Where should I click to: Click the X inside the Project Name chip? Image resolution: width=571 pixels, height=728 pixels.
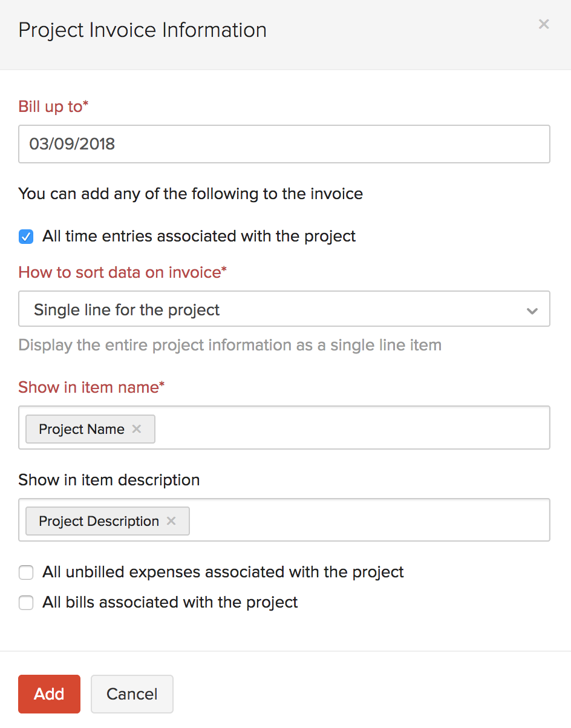click(137, 428)
